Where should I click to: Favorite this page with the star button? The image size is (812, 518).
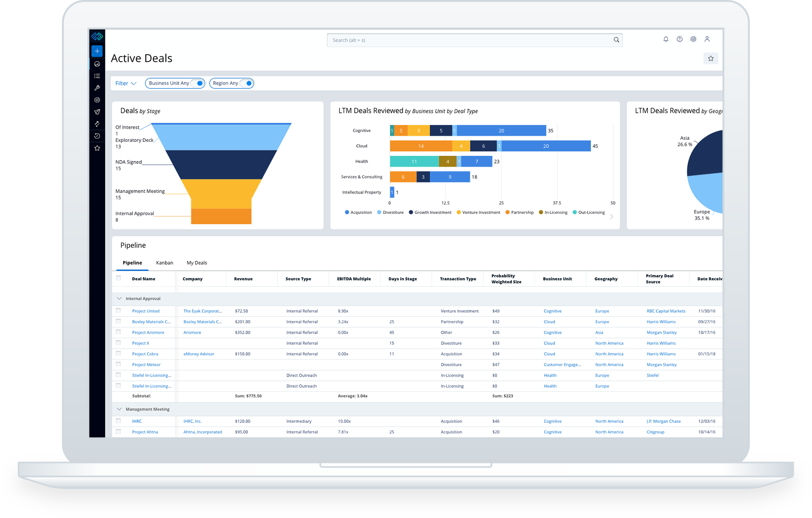(x=710, y=59)
